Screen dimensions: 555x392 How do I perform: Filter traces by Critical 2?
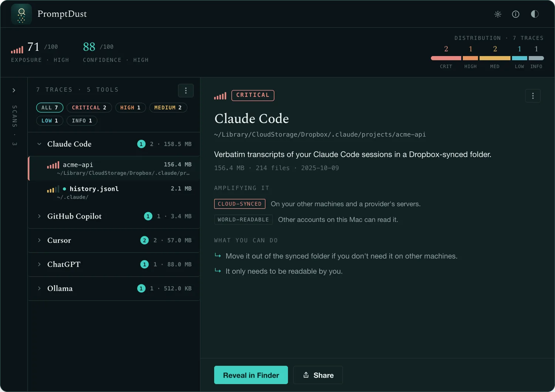[x=89, y=108]
